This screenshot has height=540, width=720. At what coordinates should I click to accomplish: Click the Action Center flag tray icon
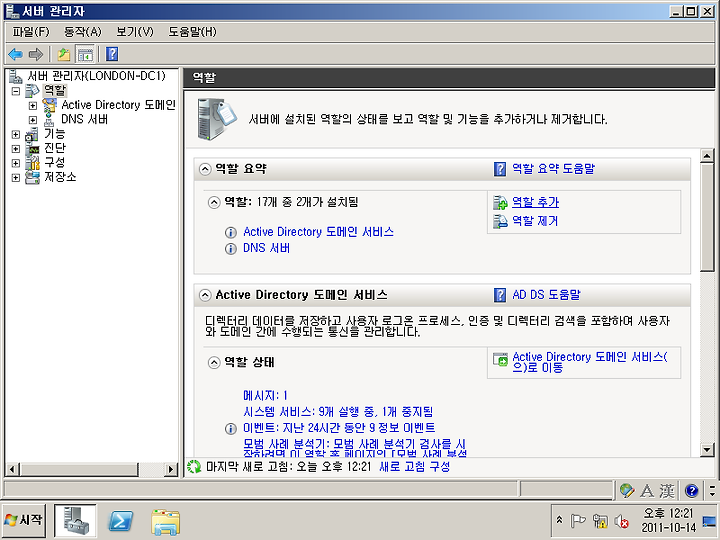click(578, 521)
